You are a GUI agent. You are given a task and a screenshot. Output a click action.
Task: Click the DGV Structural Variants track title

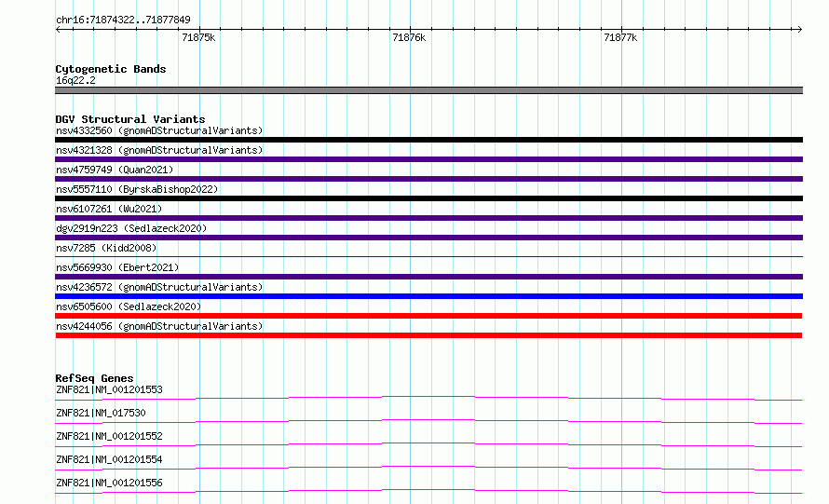pyautogui.click(x=130, y=119)
